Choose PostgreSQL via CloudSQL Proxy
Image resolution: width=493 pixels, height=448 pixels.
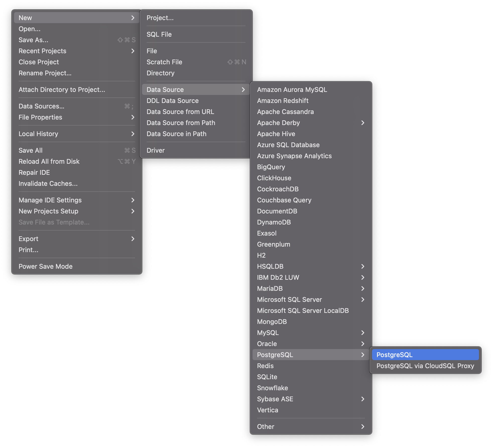coord(425,366)
